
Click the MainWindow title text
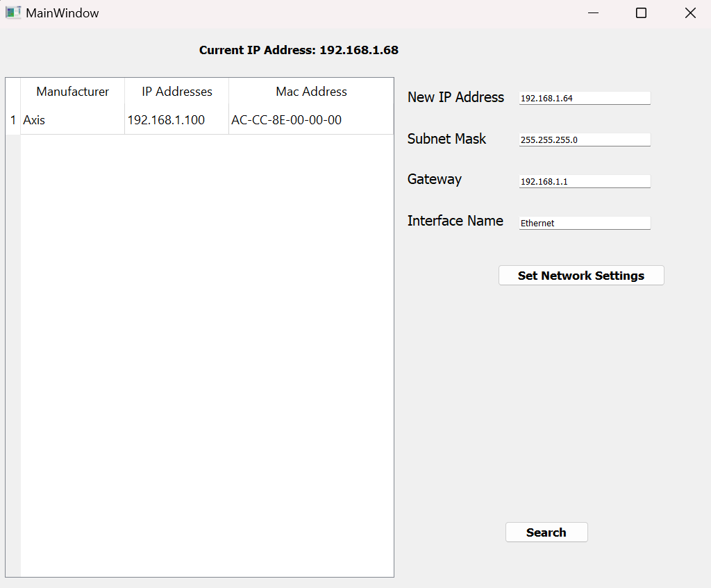[62, 13]
